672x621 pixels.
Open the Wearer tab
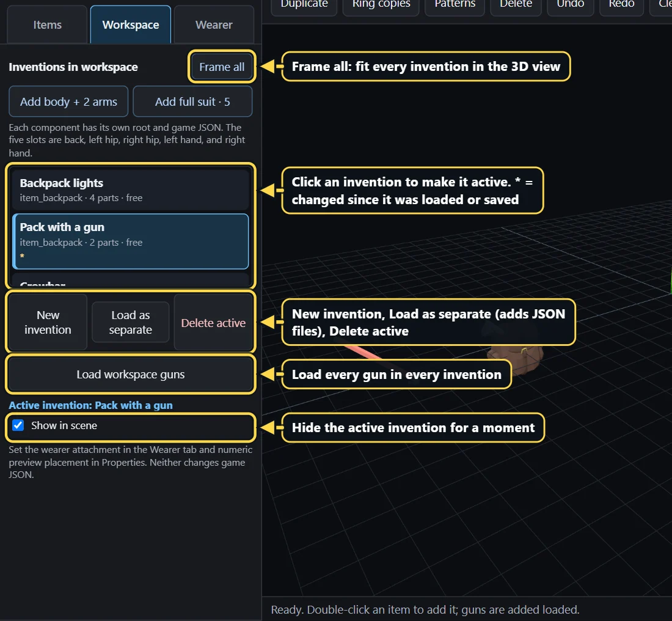(x=214, y=25)
